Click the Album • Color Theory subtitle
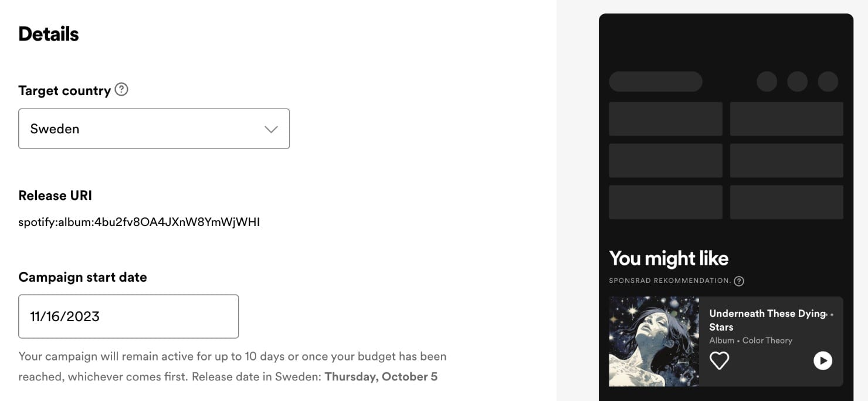 point(751,341)
